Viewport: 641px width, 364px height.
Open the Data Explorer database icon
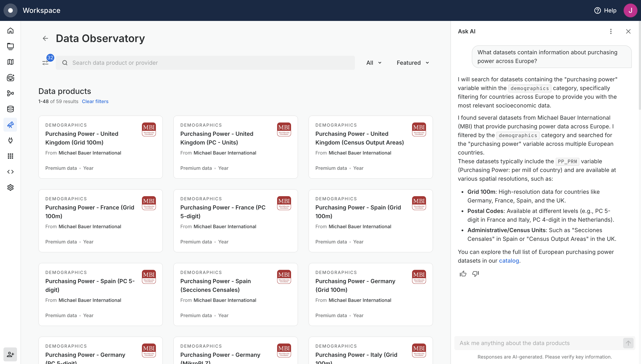tap(10, 109)
